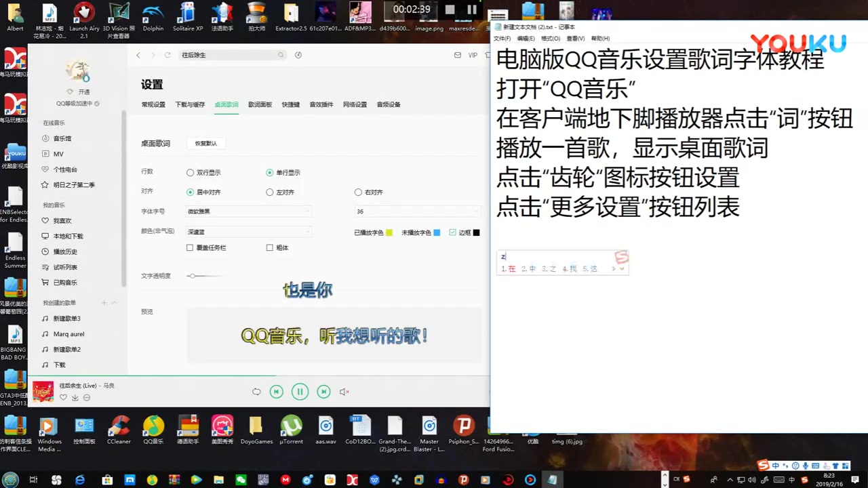
Task: Add a new playlist with the plus icon
Action: [x=104, y=303]
